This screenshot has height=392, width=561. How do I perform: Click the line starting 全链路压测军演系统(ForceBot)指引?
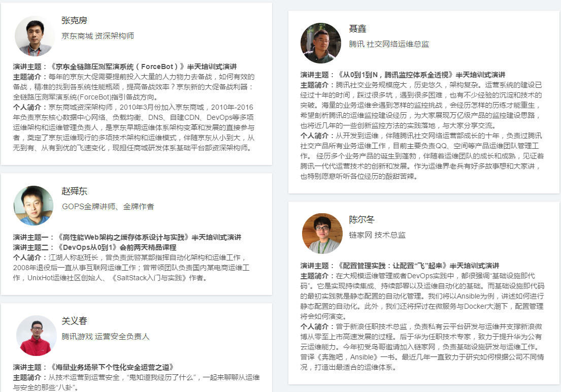click(86, 97)
